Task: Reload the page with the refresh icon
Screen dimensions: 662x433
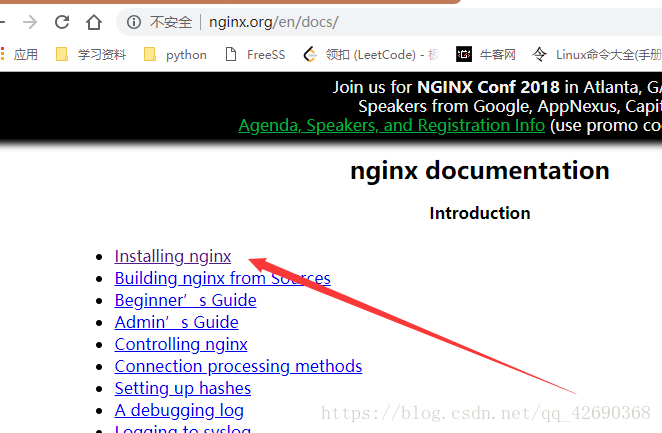Action: pyautogui.click(x=62, y=22)
